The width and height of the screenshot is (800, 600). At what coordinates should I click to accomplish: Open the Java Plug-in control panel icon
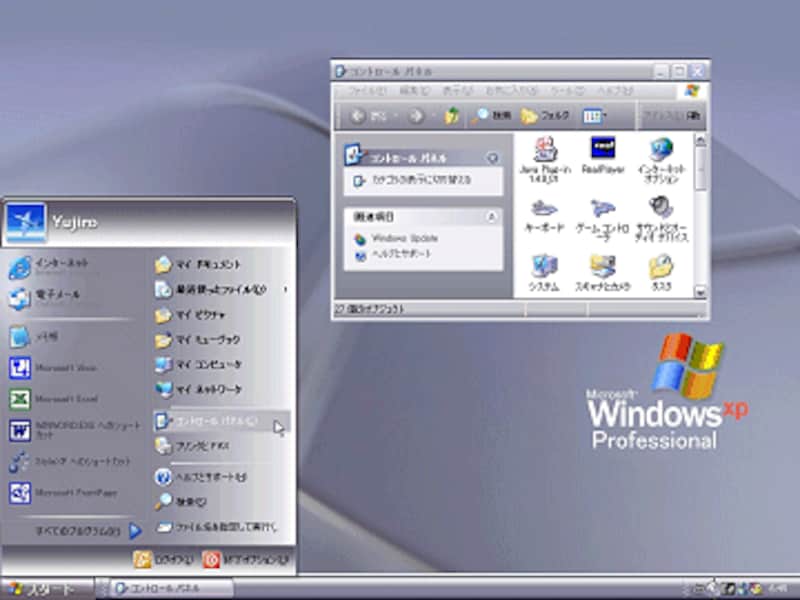click(x=544, y=150)
